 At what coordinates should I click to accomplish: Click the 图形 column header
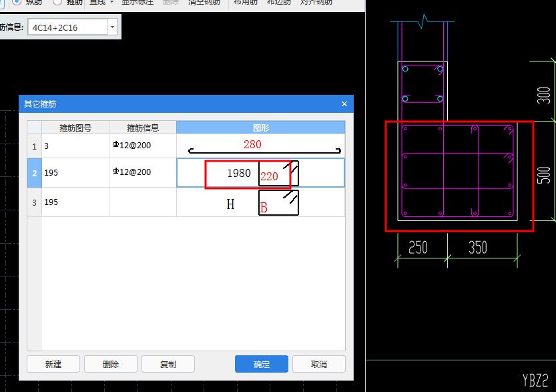pos(260,128)
